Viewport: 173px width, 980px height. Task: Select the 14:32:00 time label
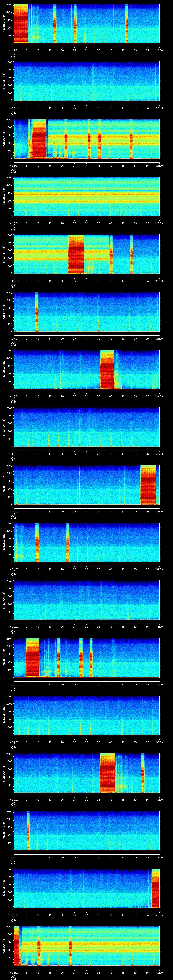(x=13, y=627)
